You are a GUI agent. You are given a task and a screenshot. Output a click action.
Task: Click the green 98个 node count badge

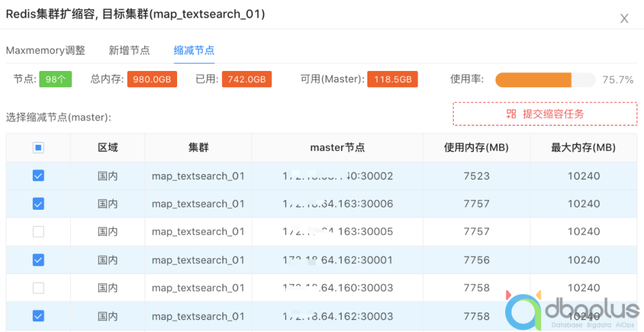(55, 79)
